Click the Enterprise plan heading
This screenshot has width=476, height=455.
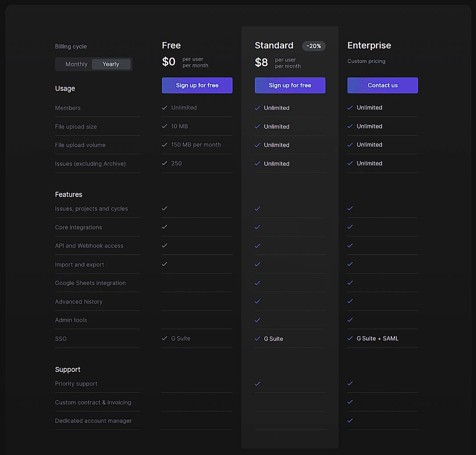pyautogui.click(x=369, y=45)
